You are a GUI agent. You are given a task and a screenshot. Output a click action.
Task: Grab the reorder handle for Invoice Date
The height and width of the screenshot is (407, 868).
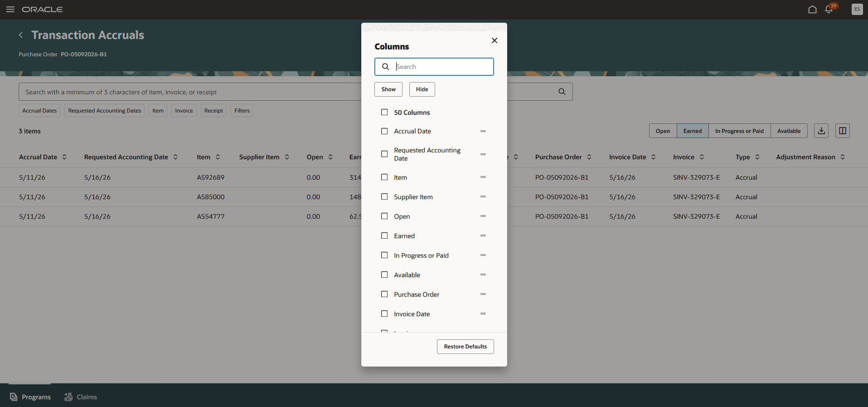point(483,314)
